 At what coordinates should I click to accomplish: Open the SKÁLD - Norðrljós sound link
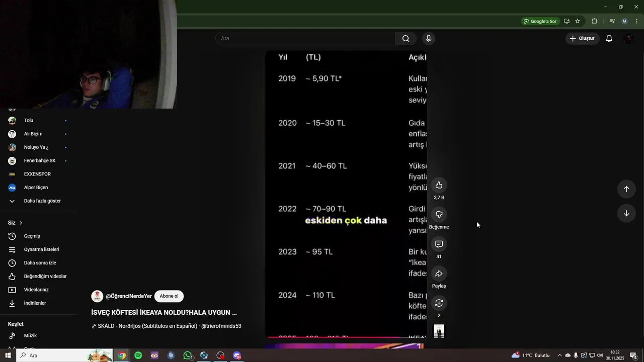pyautogui.click(x=167, y=326)
